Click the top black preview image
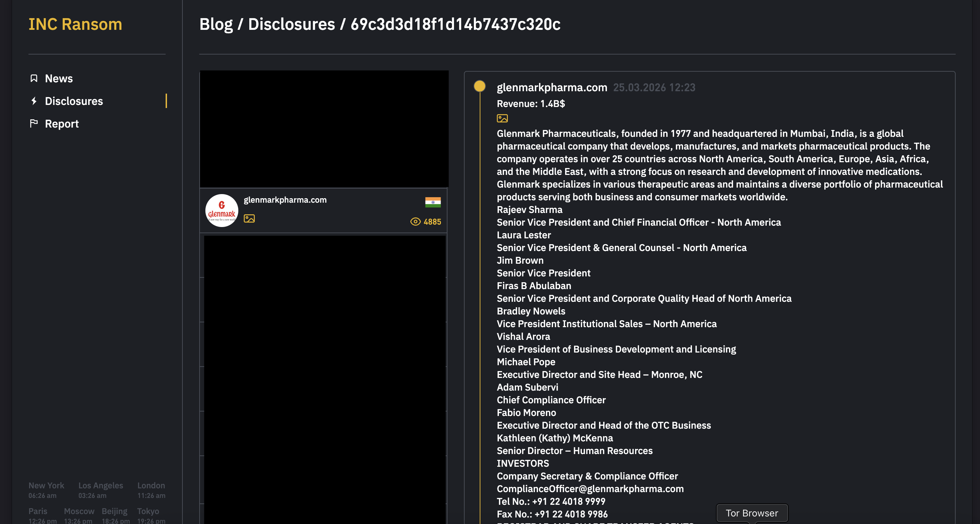The height and width of the screenshot is (524, 980). pyautogui.click(x=324, y=129)
